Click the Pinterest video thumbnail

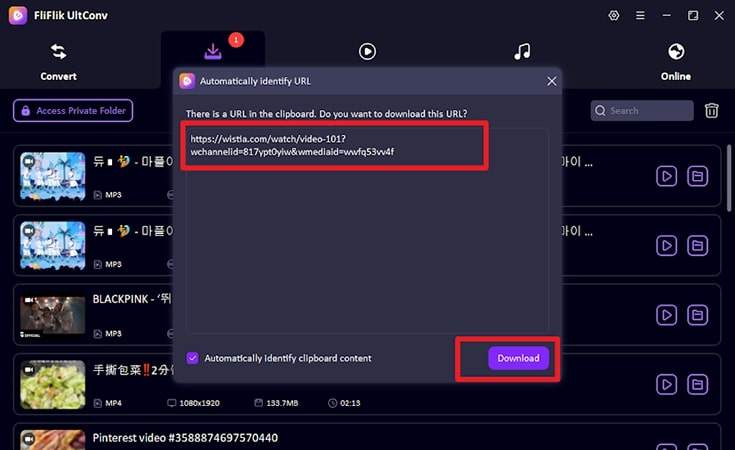click(x=53, y=440)
